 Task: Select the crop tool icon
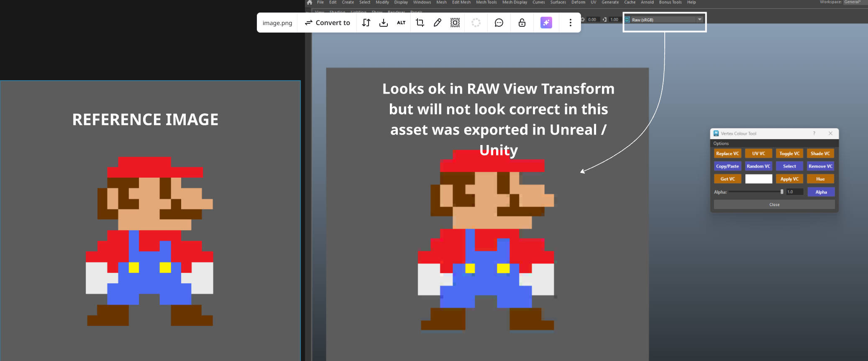tap(420, 23)
